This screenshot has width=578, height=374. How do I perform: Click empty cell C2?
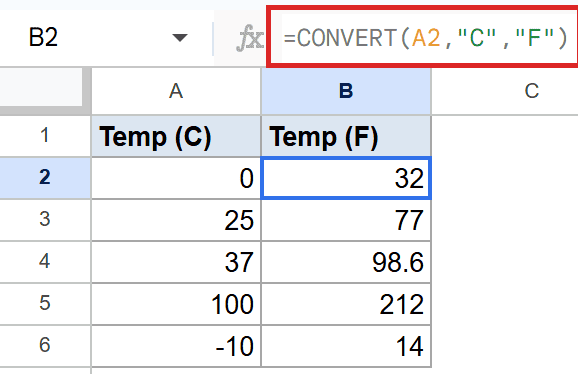pos(505,178)
